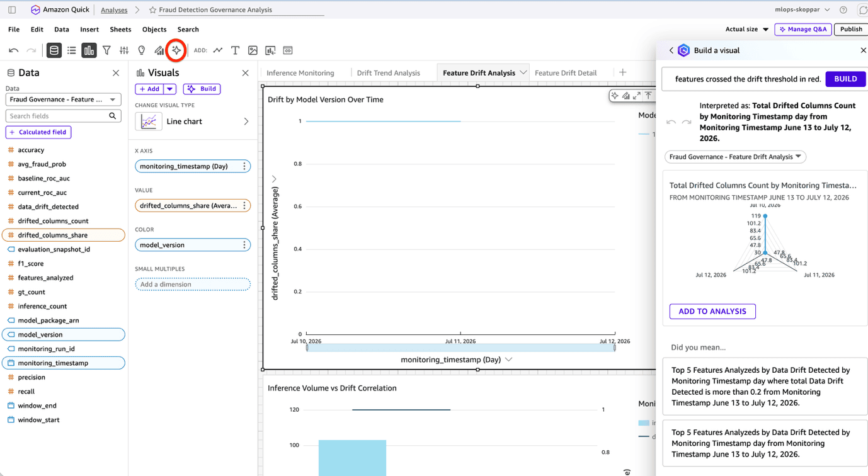Click the Search fields input box
Screen dimensions: 868x476
click(57, 116)
